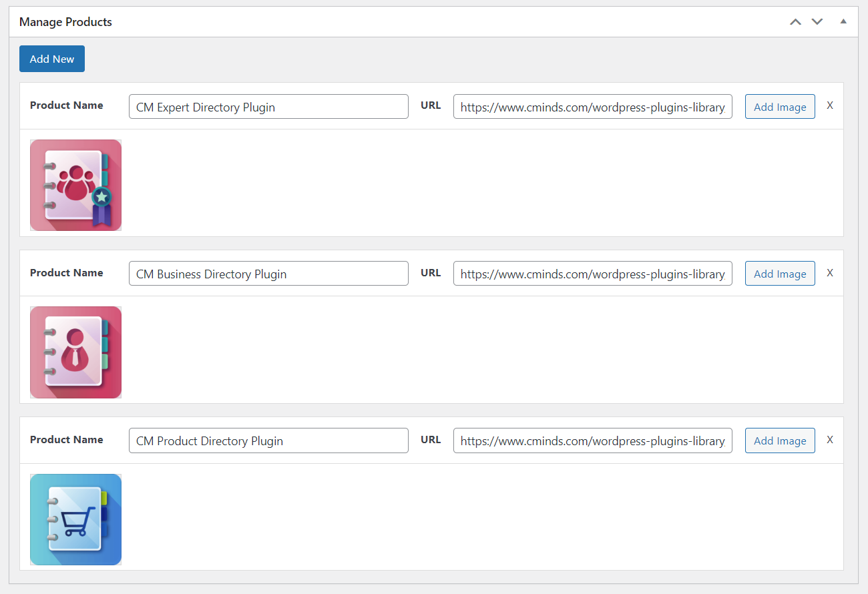Click the Product Directory shopping cart thumbnail

pyautogui.click(x=75, y=519)
